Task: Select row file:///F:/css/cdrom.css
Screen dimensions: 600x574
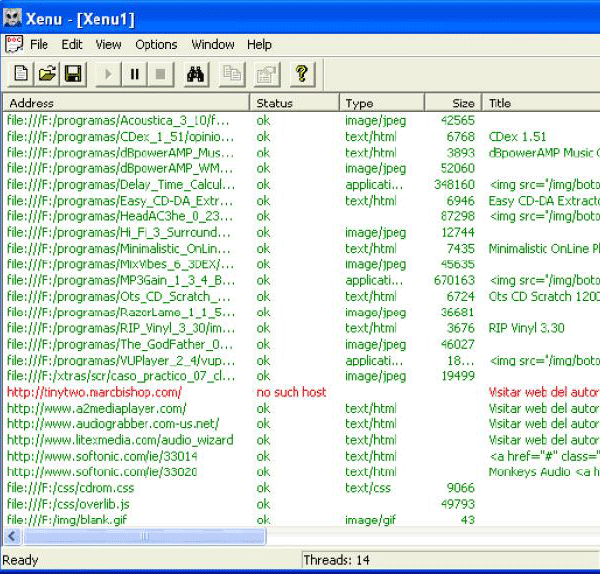Action: click(71, 488)
